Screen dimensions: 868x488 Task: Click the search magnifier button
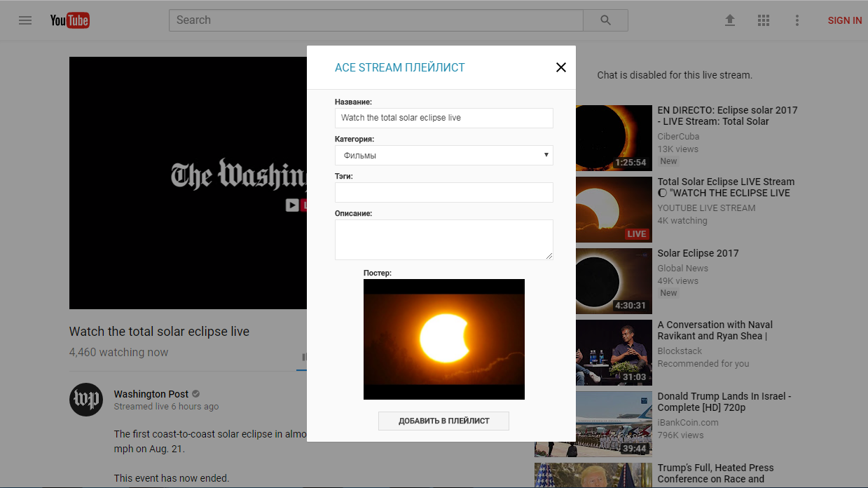click(606, 20)
